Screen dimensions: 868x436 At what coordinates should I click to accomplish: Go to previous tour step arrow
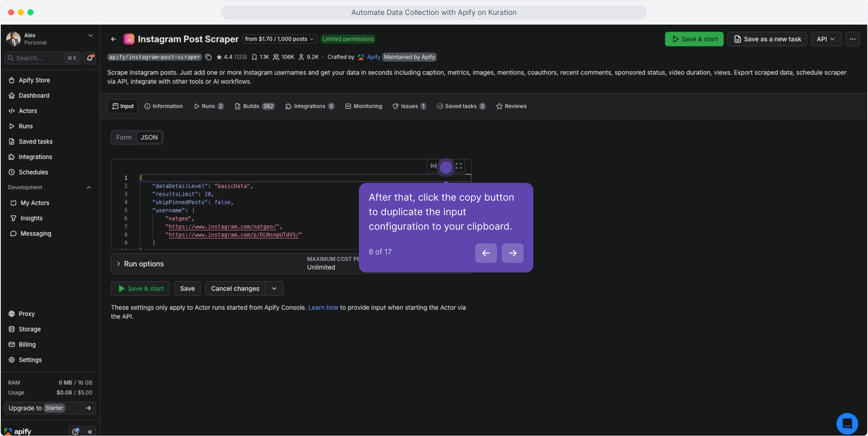[x=486, y=253]
